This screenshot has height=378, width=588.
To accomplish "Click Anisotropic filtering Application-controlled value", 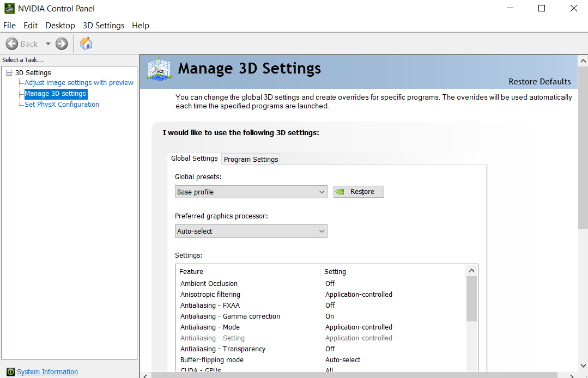I will point(359,295).
